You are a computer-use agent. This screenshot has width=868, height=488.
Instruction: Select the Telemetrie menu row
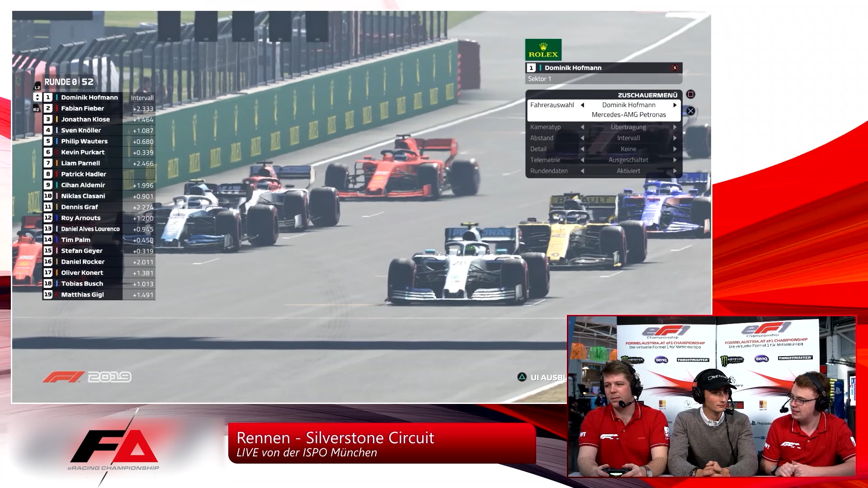click(x=604, y=160)
